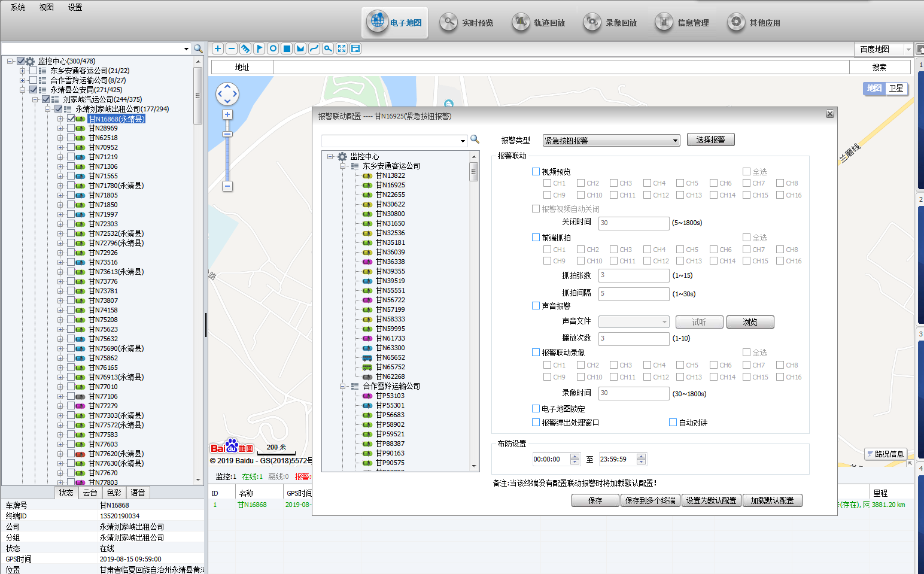Viewport: 924px width, 574px height.
Task: Click the zoom-in plus toolbar icon
Action: (218, 48)
